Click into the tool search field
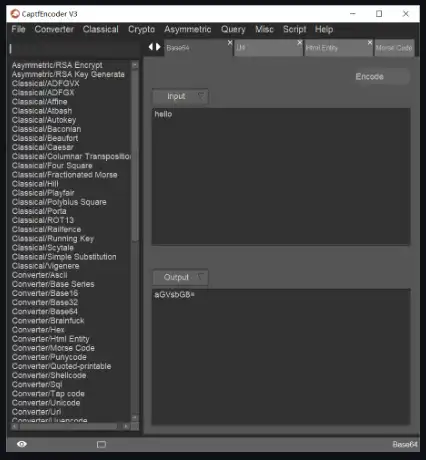Viewport: 426px width, 460px height. point(75,49)
